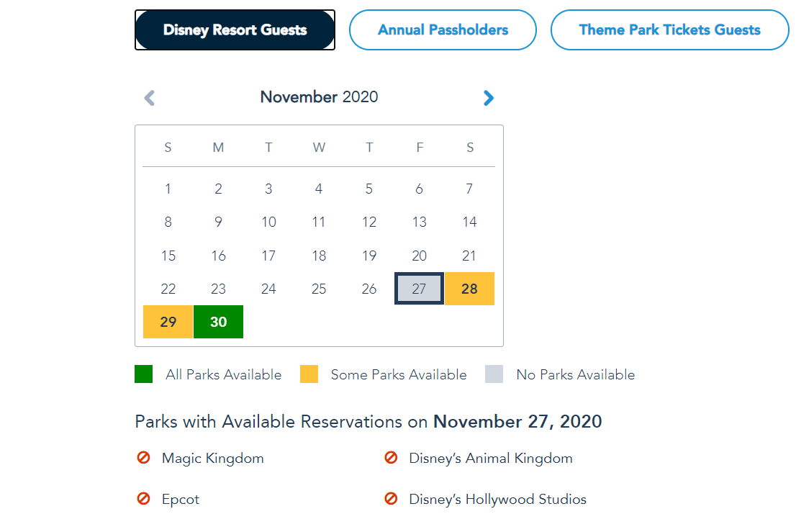
Task: Click the yellow Some Parks Available swatch
Action: click(309, 374)
